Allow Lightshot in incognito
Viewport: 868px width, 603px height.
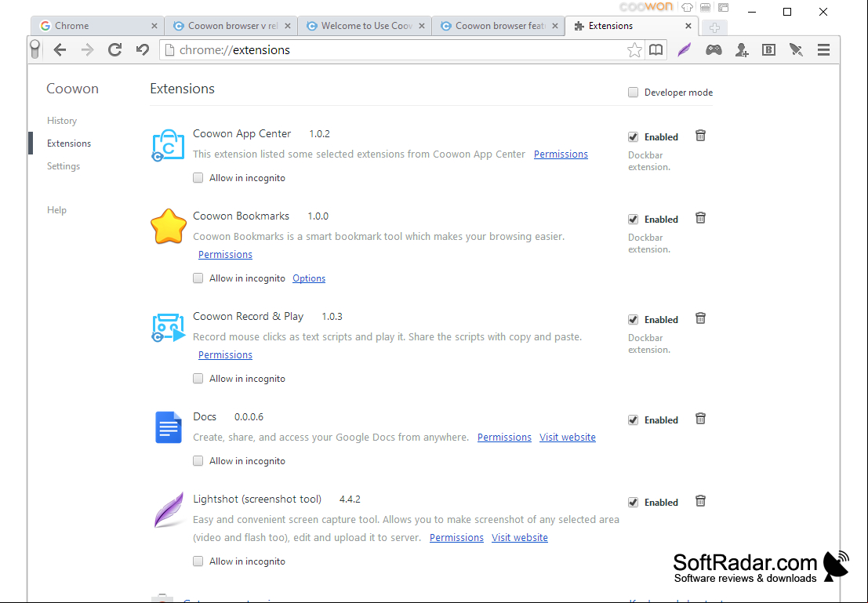click(198, 561)
